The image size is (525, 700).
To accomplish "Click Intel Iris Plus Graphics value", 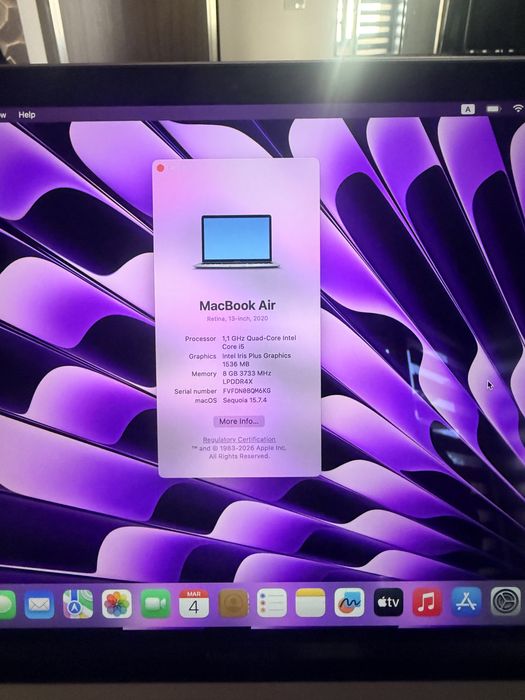I will click(x=256, y=359).
